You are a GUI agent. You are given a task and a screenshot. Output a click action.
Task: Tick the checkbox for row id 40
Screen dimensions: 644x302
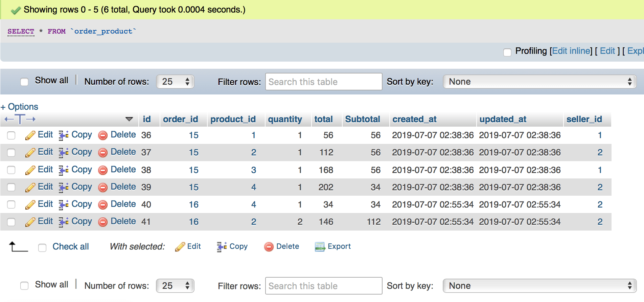point(11,204)
